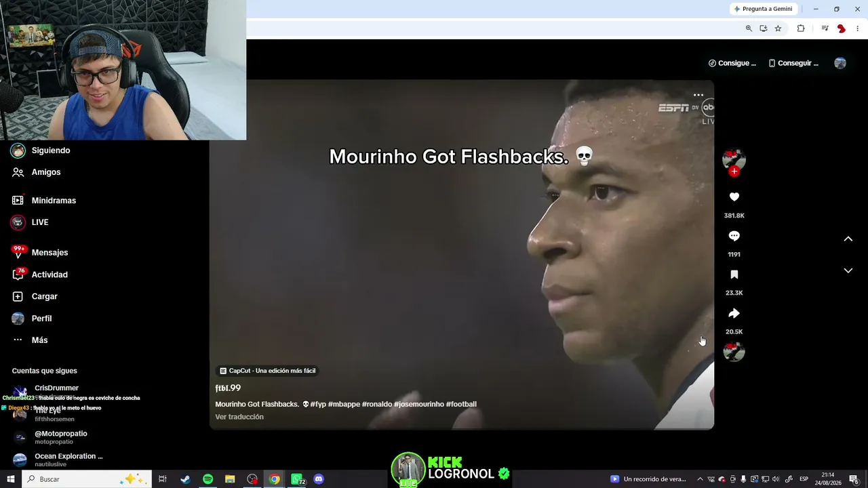Open the #fyp hashtag
Viewport: 868px width, 488px height.
pos(318,405)
